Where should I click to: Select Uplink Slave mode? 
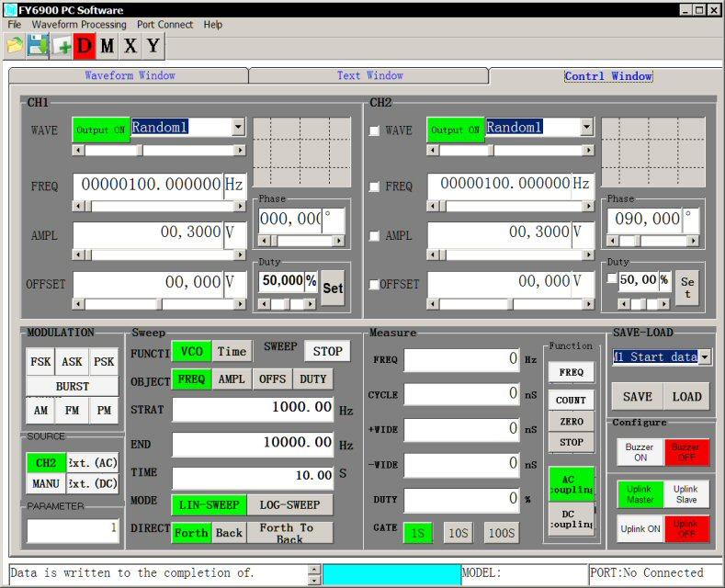(686, 494)
